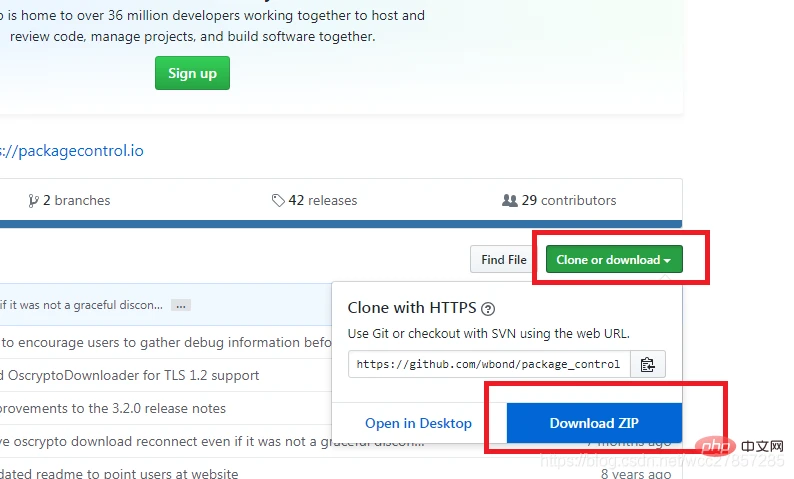Image resolution: width=794 pixels, height=479 pixels.
Task: Choose Open in Desktop
Action: pos(418,423)
